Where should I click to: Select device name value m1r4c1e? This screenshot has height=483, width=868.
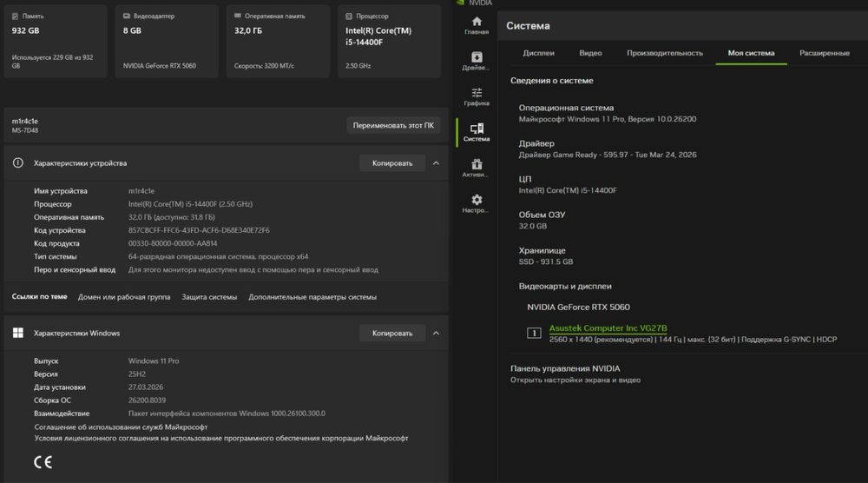141,190
